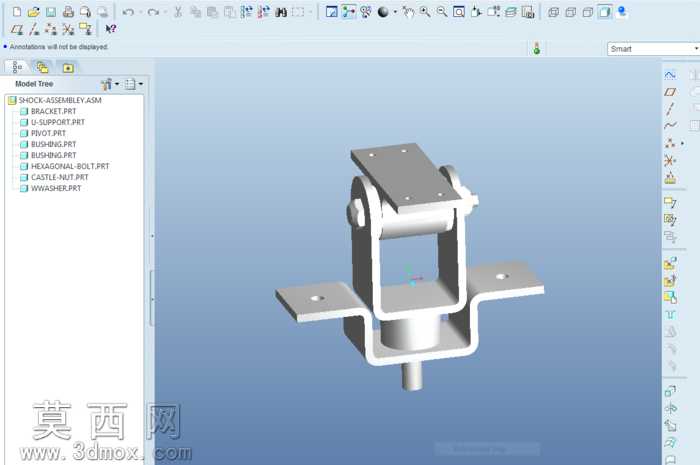This screenshot has height=465, width=700.
Task: Select PIVOT.PRT in the model tree
Action: point(48,133)
